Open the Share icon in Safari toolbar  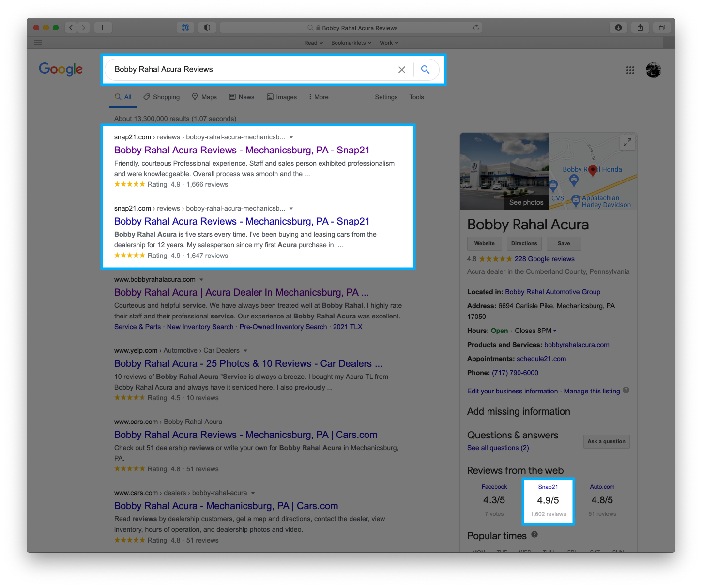pos(640,28)
